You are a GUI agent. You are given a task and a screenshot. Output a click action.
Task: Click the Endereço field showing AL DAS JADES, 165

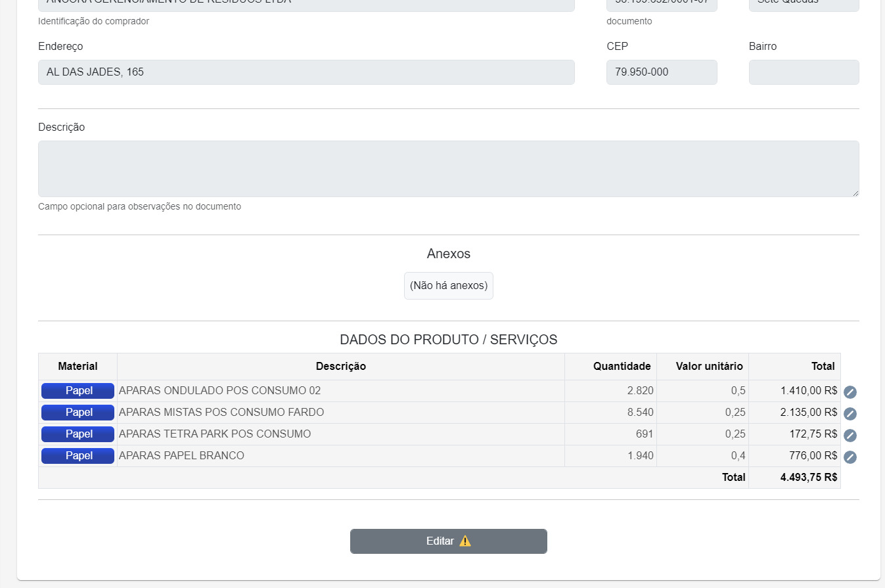pyautogui.click(x=306, y=72)
